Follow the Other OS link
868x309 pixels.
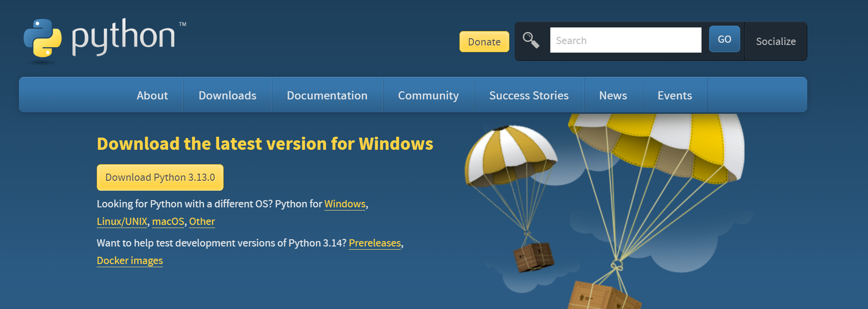202,221
